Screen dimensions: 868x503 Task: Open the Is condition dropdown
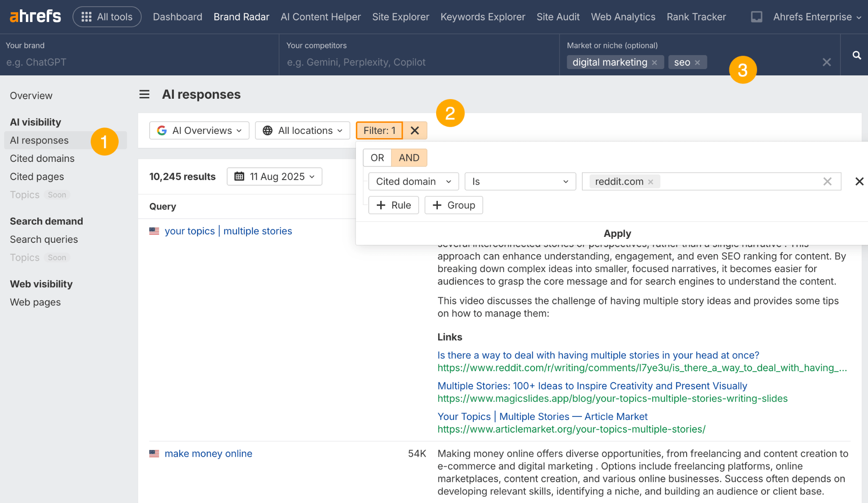pyautogui.click(x=520, y=181)
